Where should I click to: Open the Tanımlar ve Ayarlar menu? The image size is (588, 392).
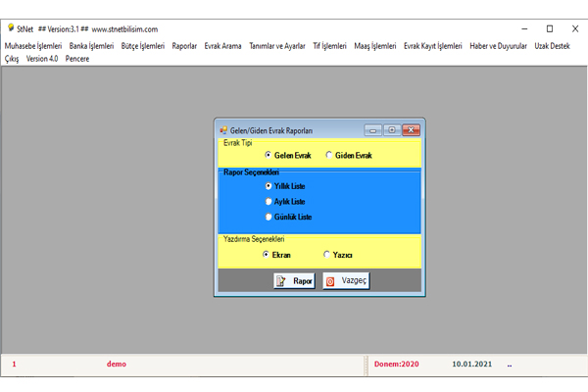click(x=277, y=46)
